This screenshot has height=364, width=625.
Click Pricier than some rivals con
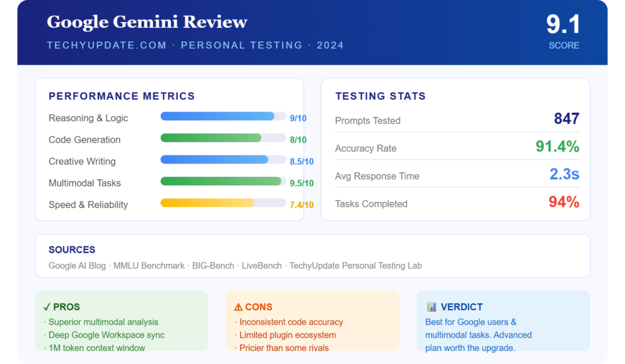[284, 348]
